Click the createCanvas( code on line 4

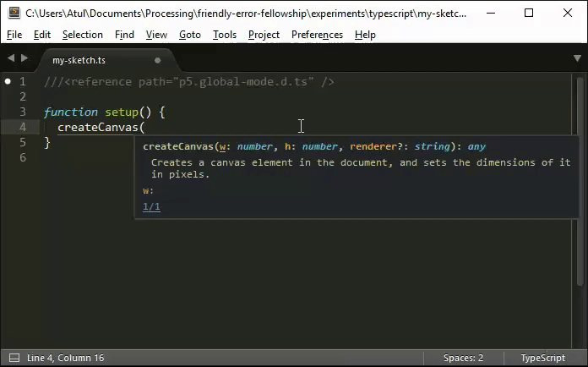pos(101,127)
